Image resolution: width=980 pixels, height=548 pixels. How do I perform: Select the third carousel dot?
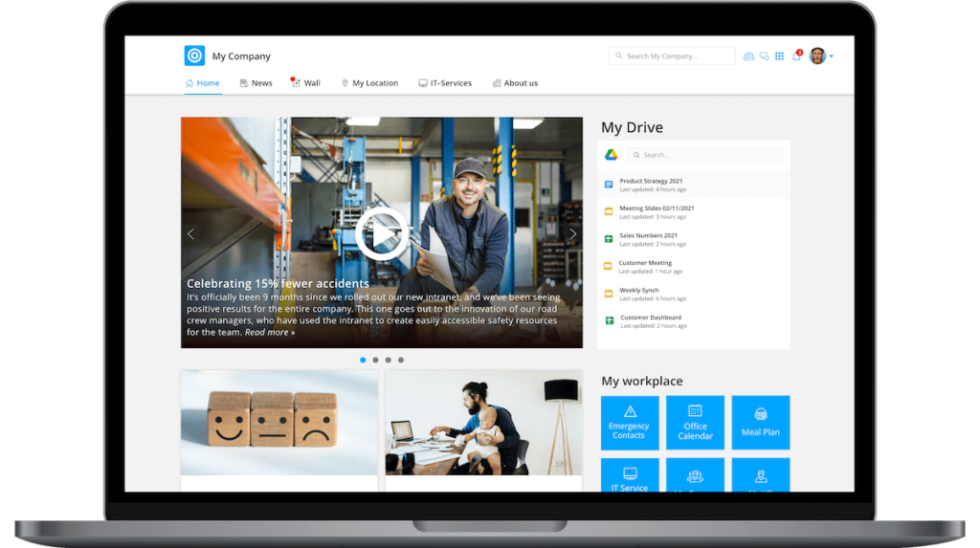(x=389, y=360)
